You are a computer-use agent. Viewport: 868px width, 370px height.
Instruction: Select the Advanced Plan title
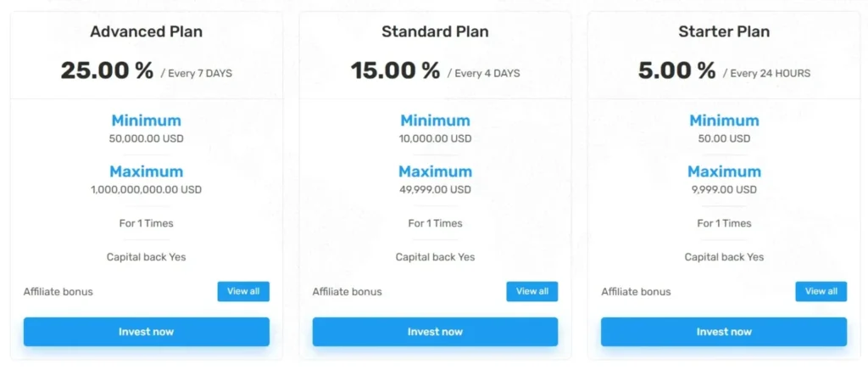(146, 32)
